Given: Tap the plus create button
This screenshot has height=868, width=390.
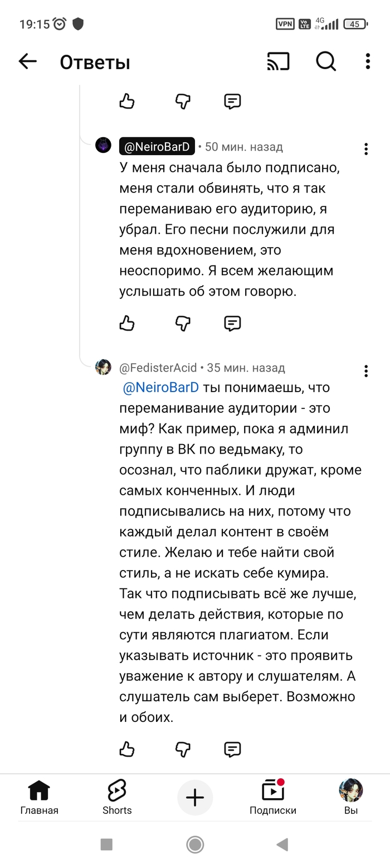Looking at the screenshot, I should (x=195, y=798).
